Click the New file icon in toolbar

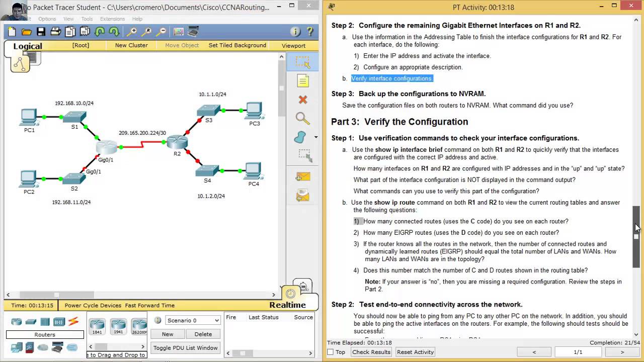12,32
